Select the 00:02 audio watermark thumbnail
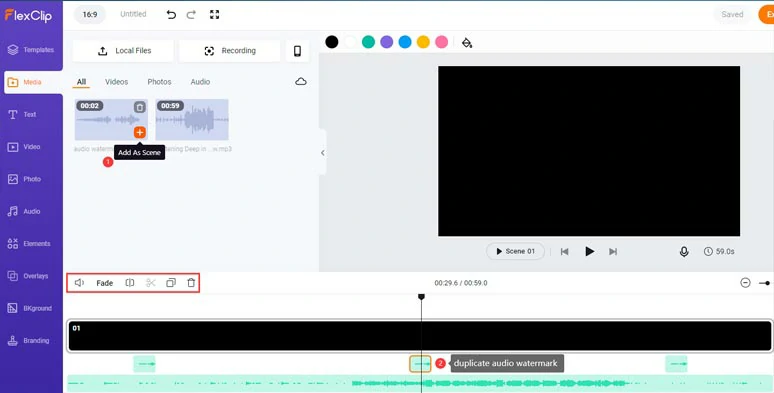774x393 pixels. (111, 119)
